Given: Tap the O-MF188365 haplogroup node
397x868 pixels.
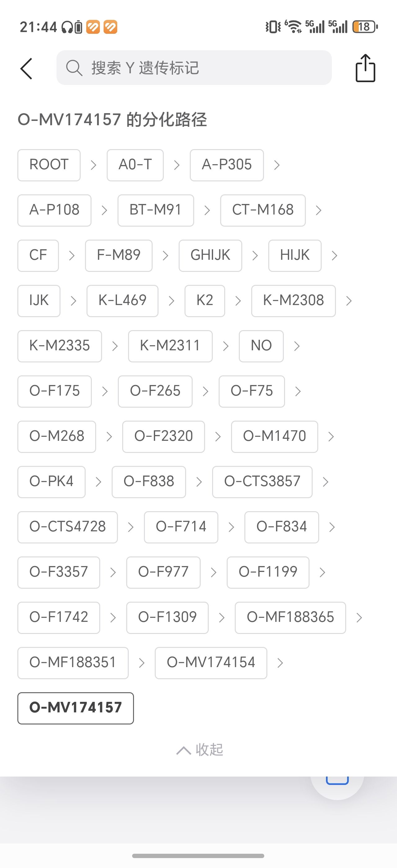Looking at the screenshot, I should [290, 617].
